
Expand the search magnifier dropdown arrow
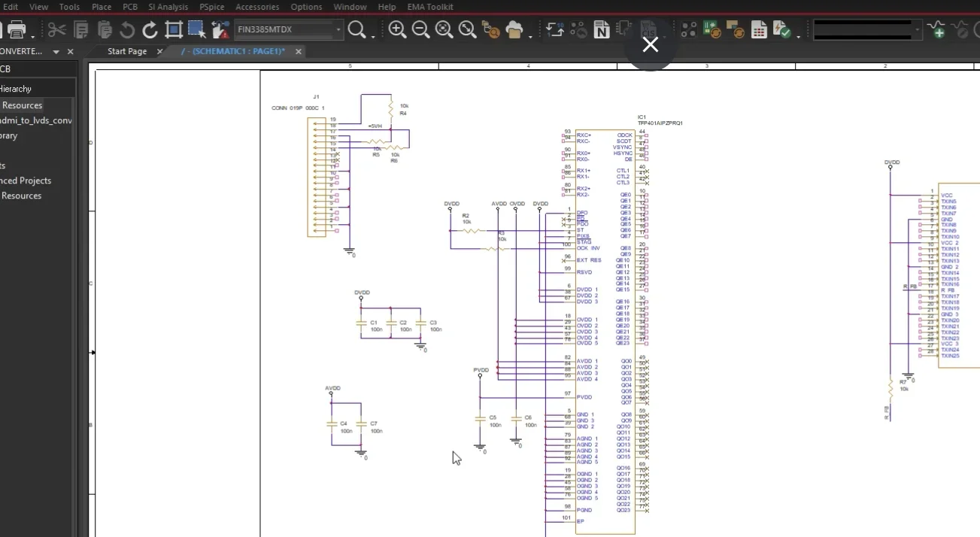tap(373, 33)
